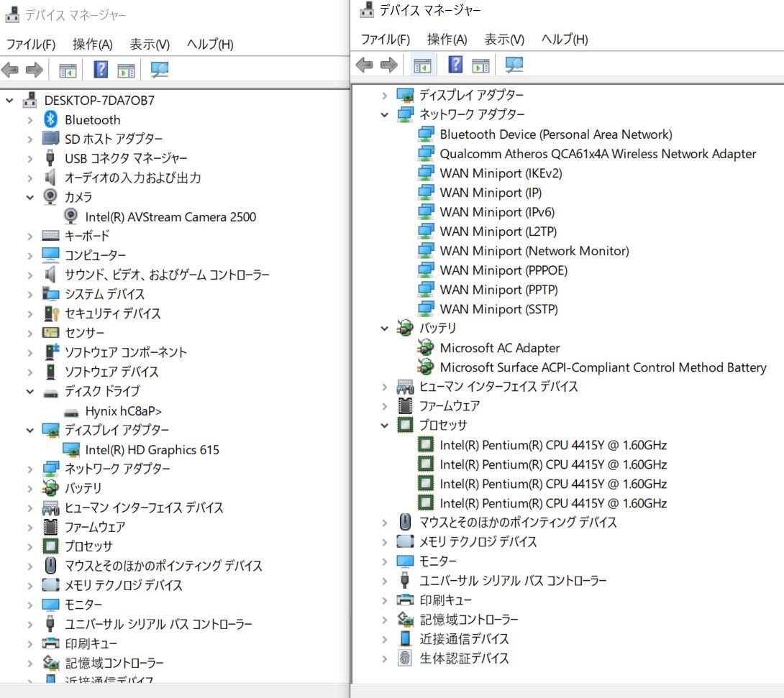Image resolution: width=784 pixels, height=698 pixels.
Task: Click show/hide console tree icon in right window
Action: tap(422, 65)
